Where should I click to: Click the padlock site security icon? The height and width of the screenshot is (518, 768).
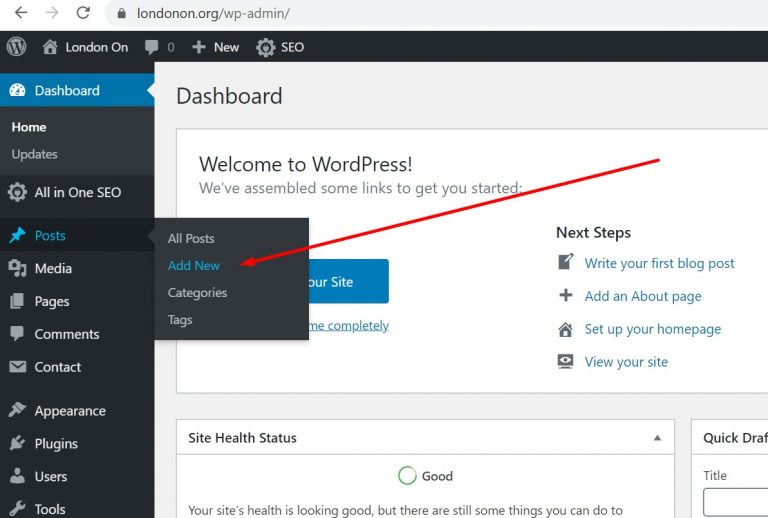[121, 13]
